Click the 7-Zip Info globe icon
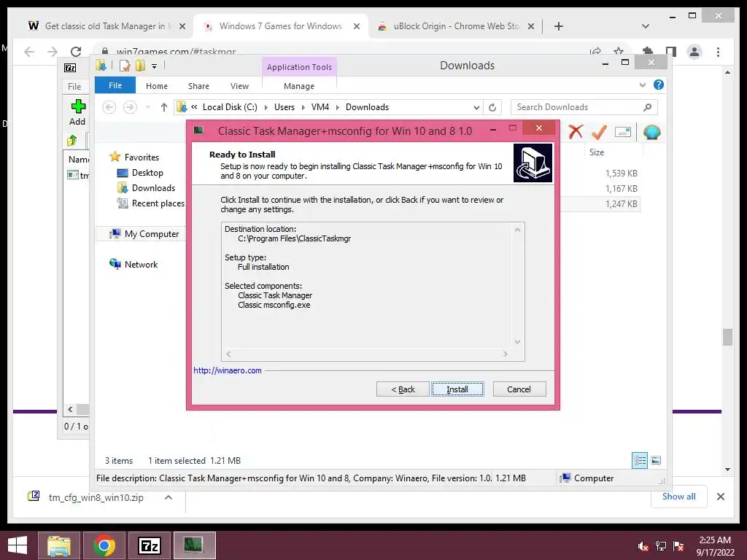747x560 pixels. click(x=651, y=132)
